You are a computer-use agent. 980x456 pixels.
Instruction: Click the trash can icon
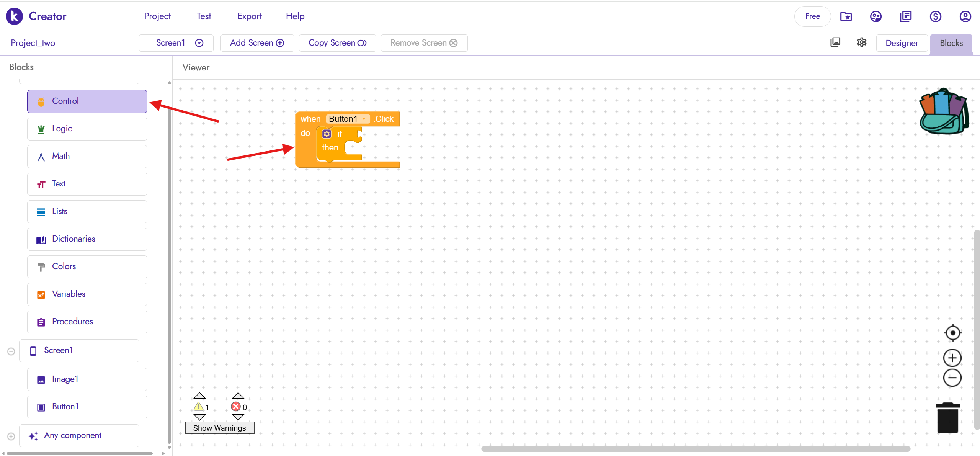coord(947,418)
